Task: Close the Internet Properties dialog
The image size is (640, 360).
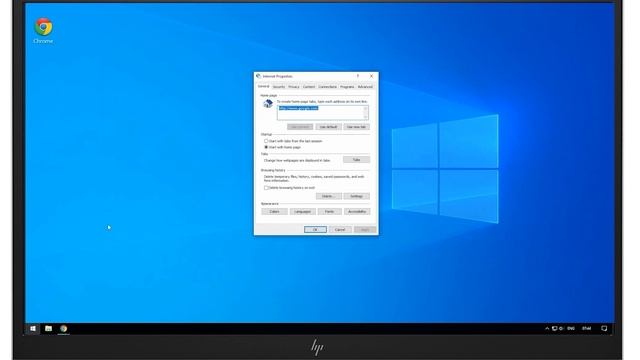Action: pyautogui.click(x=371, y=76)
